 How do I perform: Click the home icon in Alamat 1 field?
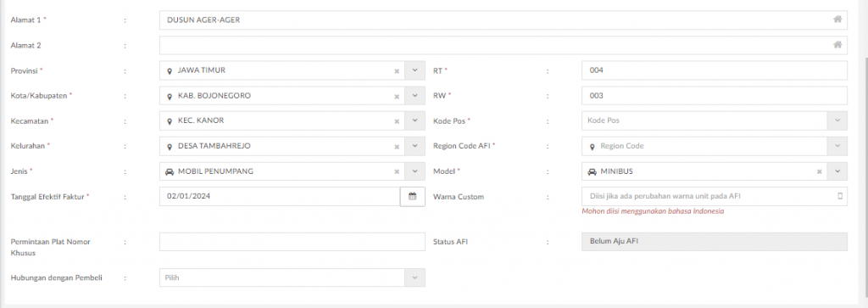pos(837,20)
